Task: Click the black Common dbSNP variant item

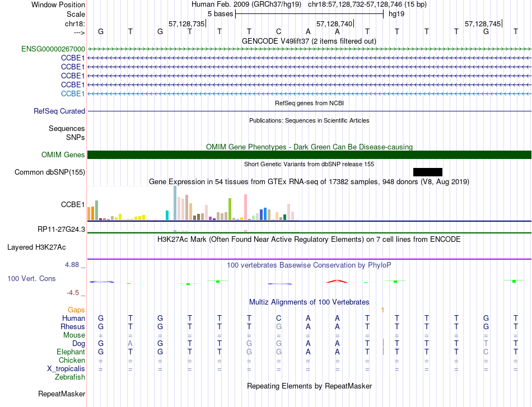Action: coord(427,172)
